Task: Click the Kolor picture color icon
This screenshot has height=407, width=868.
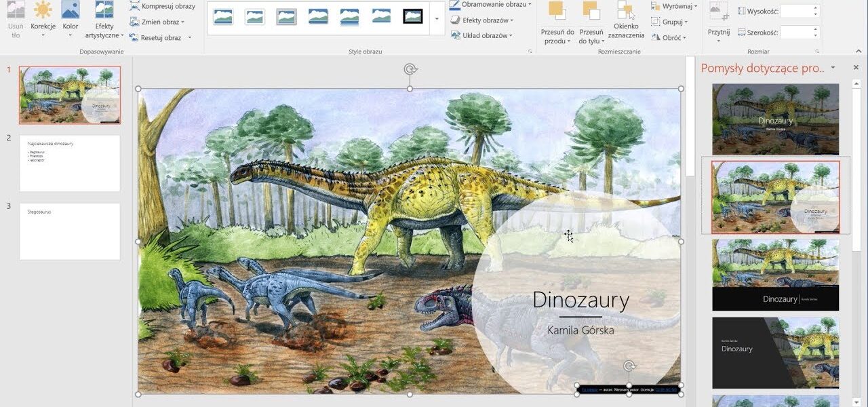Action: click(71, 11)
